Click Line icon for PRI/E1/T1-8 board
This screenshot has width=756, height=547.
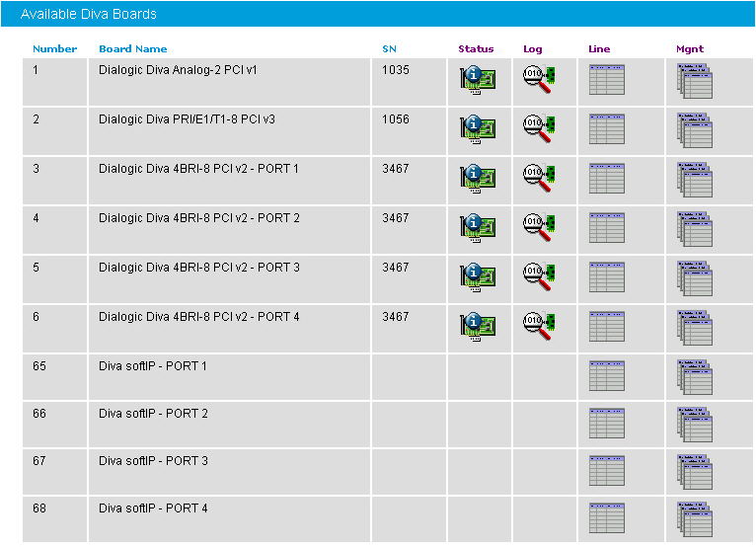coord(606,129)
